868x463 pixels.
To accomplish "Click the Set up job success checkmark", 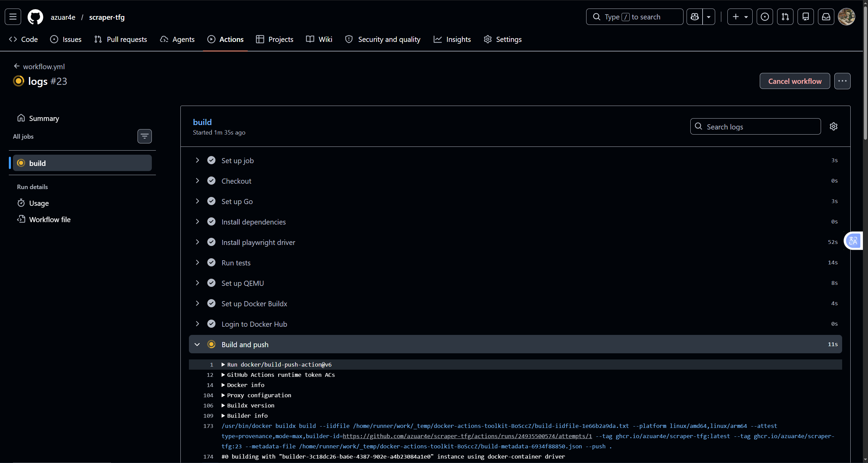I will pos(211,160).
